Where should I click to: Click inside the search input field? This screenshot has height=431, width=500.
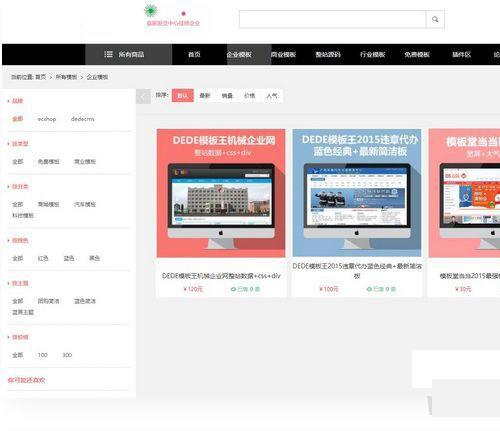coord(332,19)
